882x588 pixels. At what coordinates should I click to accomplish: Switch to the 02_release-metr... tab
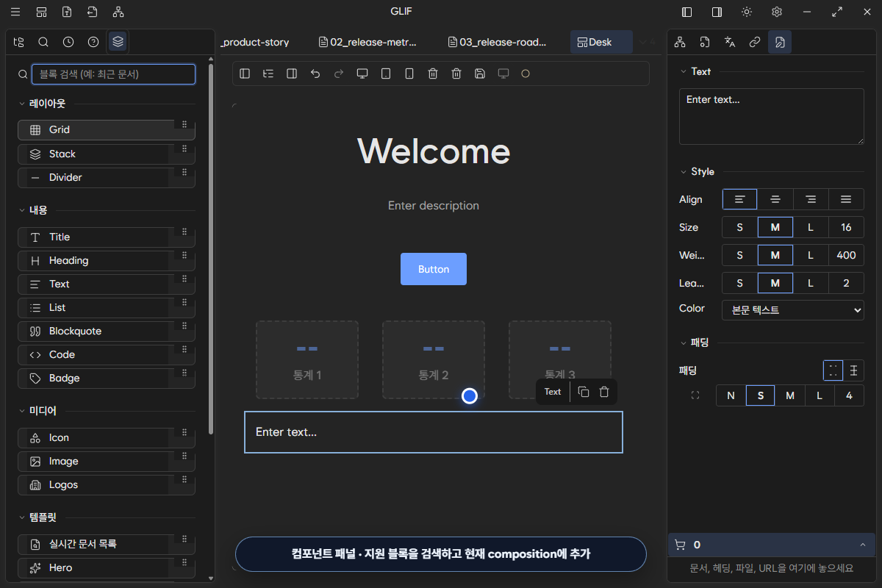pos(368,42)
